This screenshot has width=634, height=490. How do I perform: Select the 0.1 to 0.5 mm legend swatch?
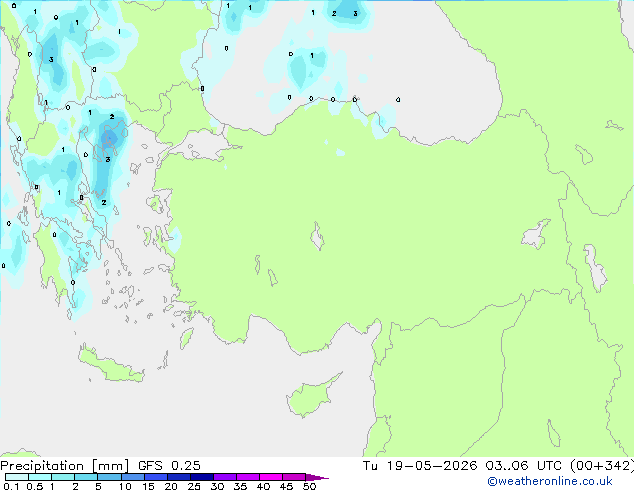17,477
